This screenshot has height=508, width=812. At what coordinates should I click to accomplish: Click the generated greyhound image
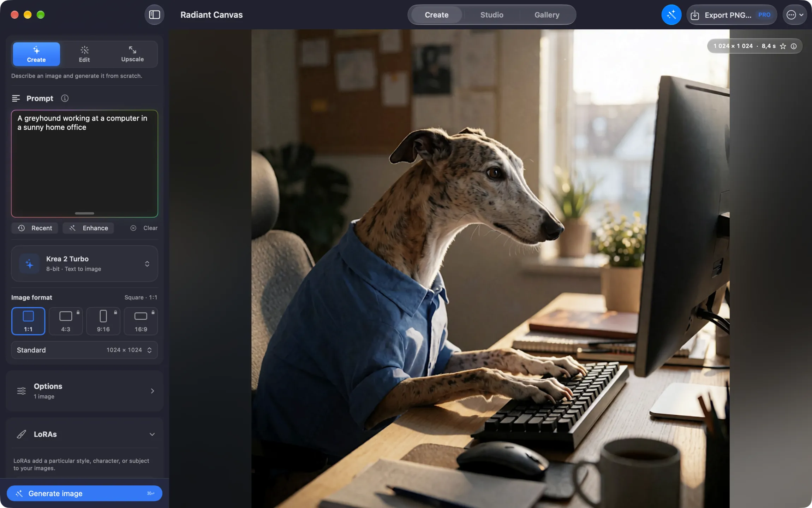click(x=490, y=268)
